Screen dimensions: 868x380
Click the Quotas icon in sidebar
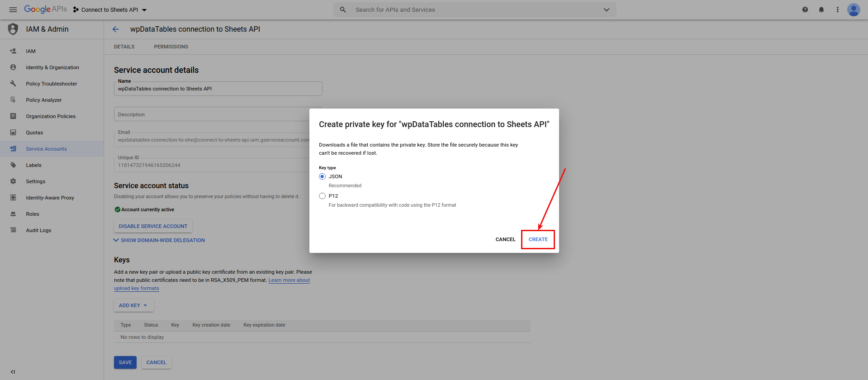tap(13, 133)
